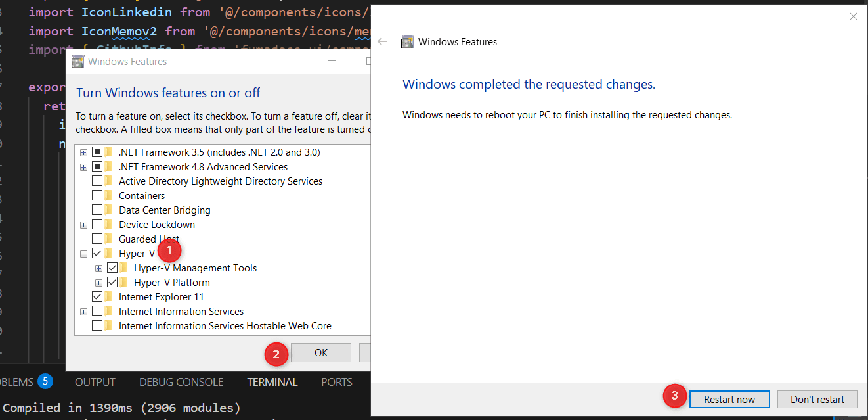Toggle the .NET Framework 4.8 Advanced Services checkbox
868x420 pixels.
click(x=97, y=167)
